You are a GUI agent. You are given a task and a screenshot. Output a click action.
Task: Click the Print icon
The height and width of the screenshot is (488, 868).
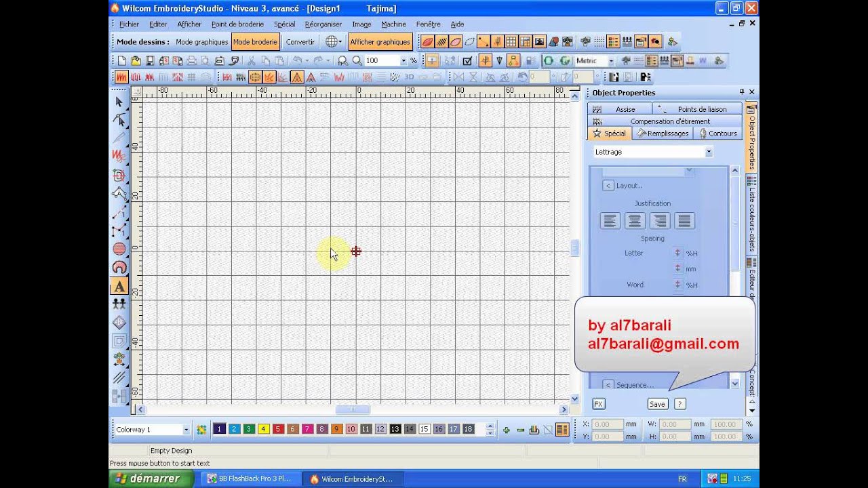(191, 60)
